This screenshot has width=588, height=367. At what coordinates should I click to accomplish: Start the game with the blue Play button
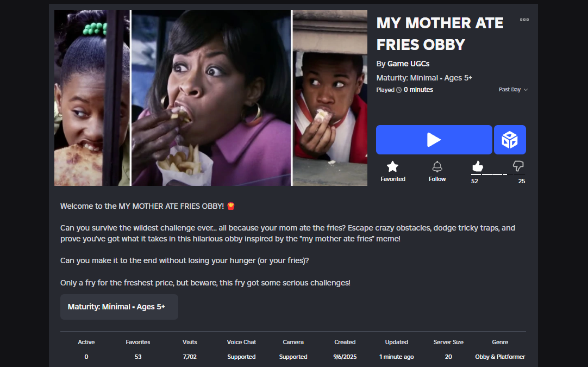tap(434, 140)
